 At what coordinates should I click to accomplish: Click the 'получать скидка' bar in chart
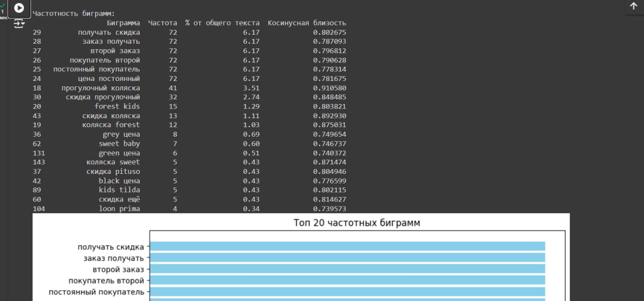coord(347,246)
